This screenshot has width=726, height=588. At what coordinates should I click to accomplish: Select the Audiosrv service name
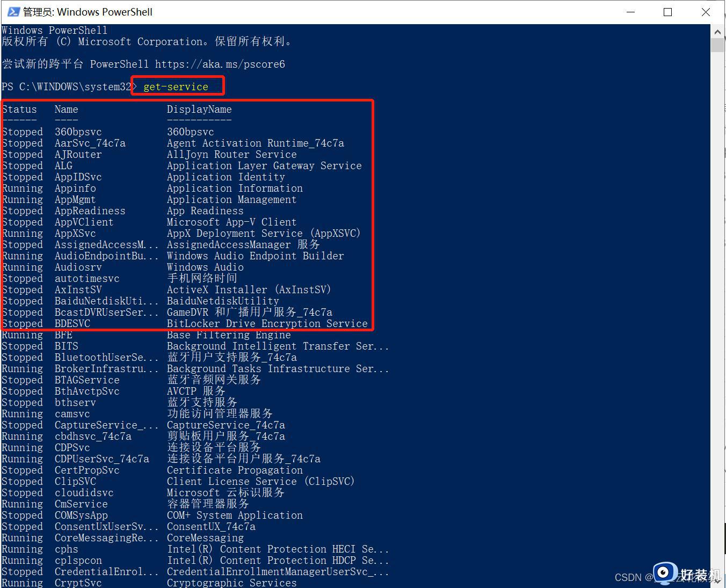(x=78, y=267)
